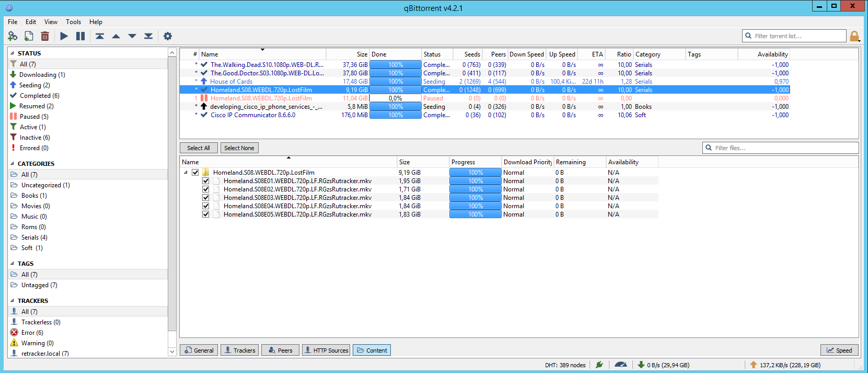Select Serials (4) category
Viewport: 868px width, 373px height.
click(x=34, y=238)
